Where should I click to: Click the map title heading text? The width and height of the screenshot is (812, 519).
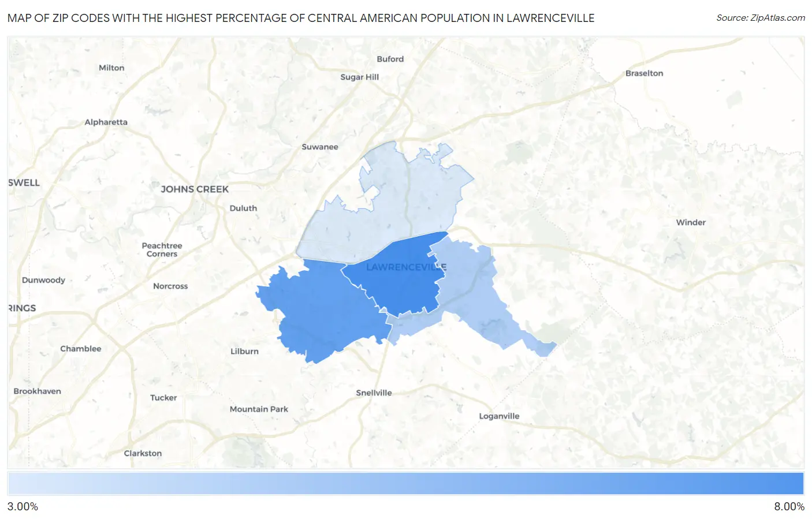click(x=301, y=18)
